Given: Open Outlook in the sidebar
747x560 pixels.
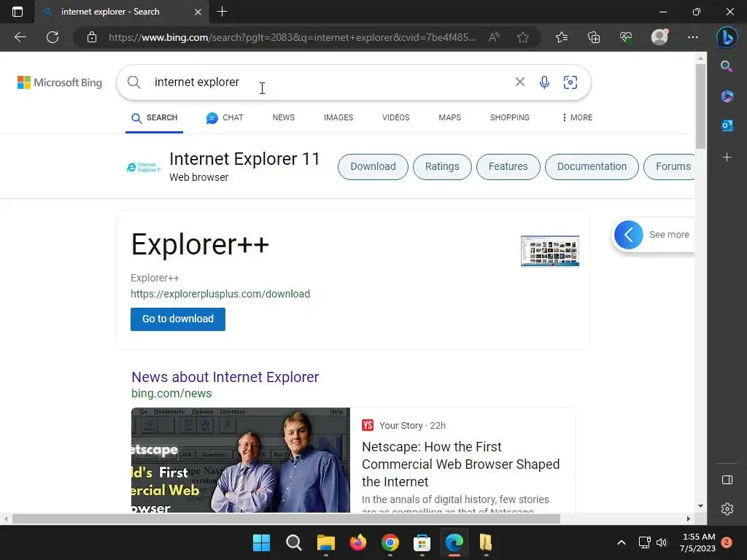Looking at the screenshot, I should 727,125.
